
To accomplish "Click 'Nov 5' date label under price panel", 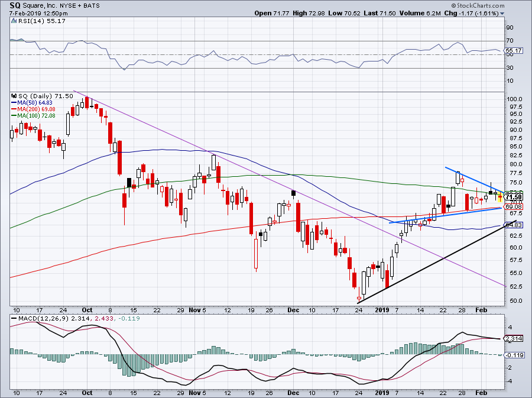I will [x=197, y=310].
